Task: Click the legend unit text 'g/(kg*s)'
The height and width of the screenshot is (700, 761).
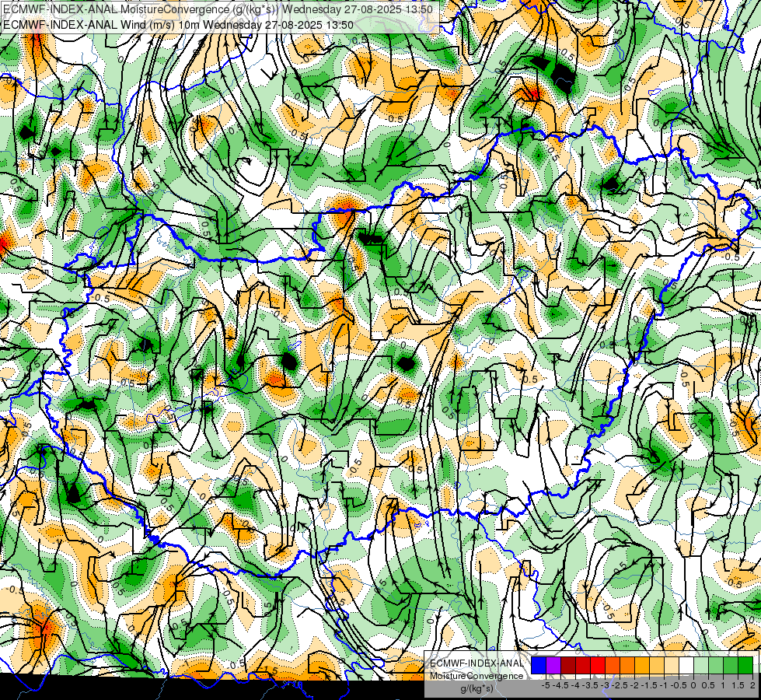Action: (477, 688)
